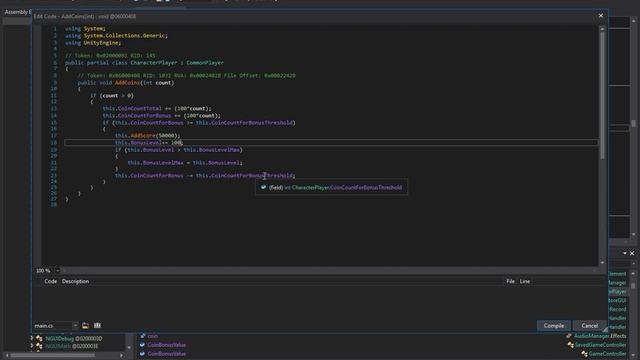Click GameController in right panel

coord(607,354)
